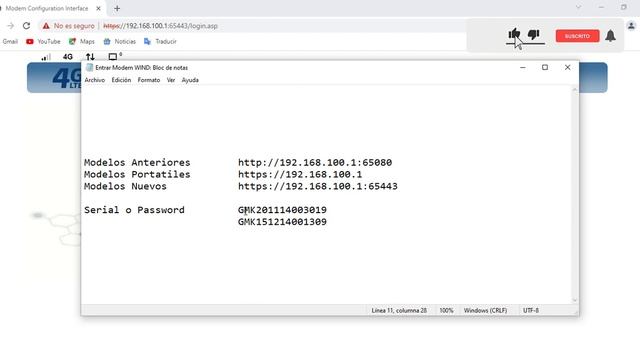Open the Ver menu in Notepad

(x=171, y=80)
